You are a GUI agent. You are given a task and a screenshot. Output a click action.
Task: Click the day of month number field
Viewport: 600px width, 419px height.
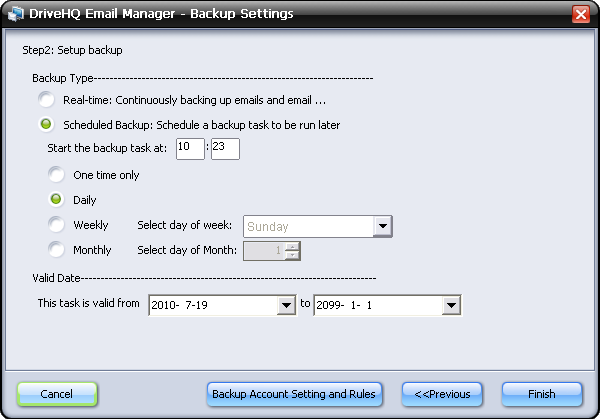[x=262, y=251]
